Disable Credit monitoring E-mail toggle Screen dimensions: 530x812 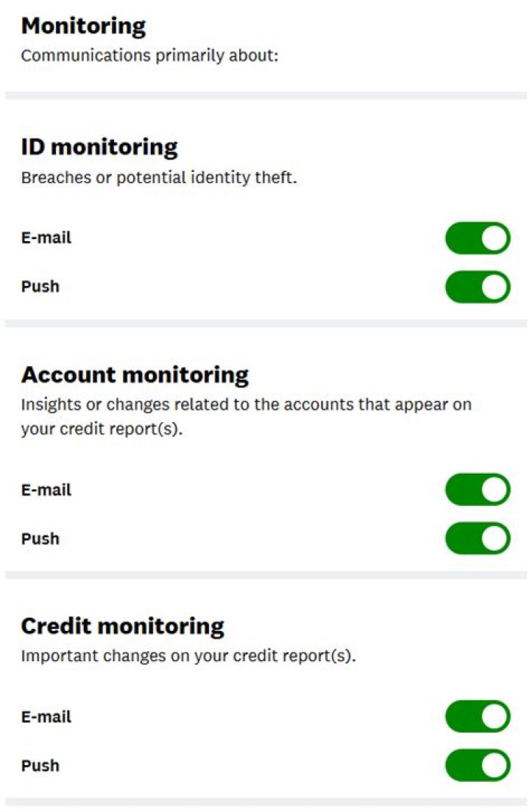click(477, 717)
